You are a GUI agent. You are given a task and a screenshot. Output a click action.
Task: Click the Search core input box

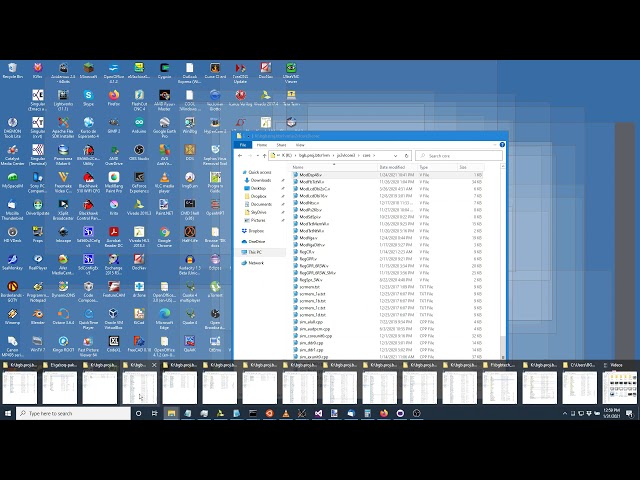point(459,156)
